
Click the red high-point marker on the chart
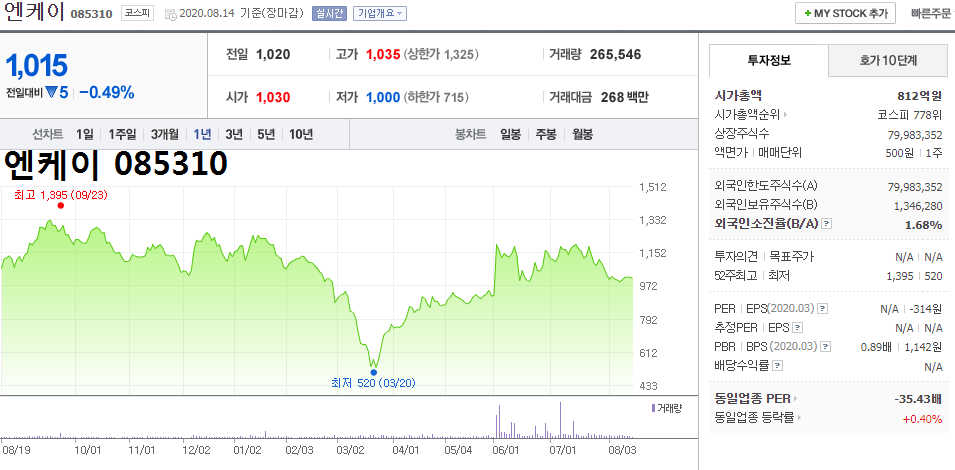coord(60,206)
